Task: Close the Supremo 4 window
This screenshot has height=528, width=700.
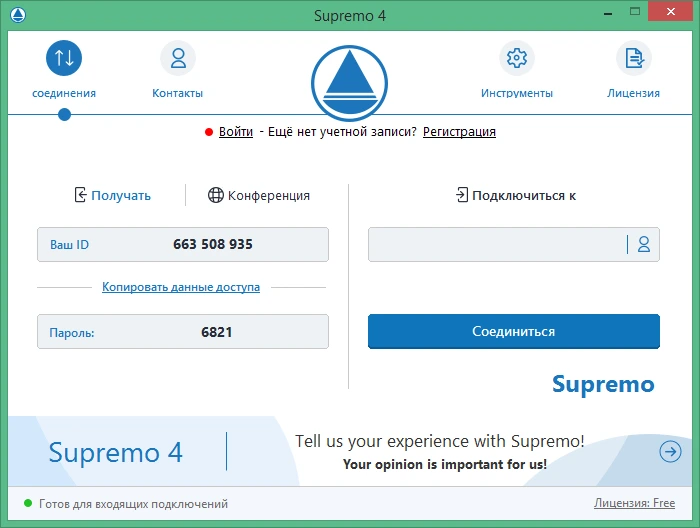Action: point(671,12)
